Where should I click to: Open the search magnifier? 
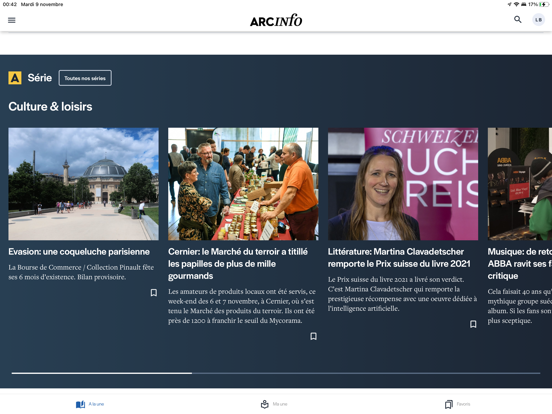click(518, 19)
